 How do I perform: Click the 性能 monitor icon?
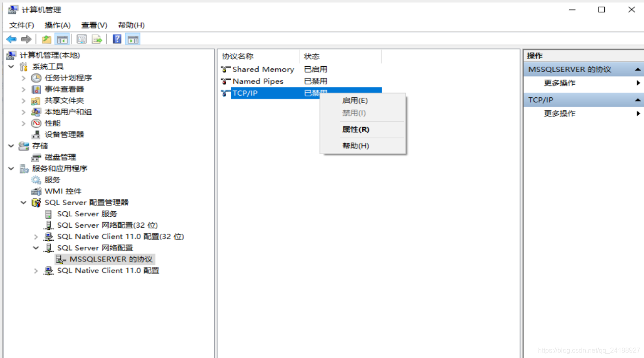pos(36,123)
